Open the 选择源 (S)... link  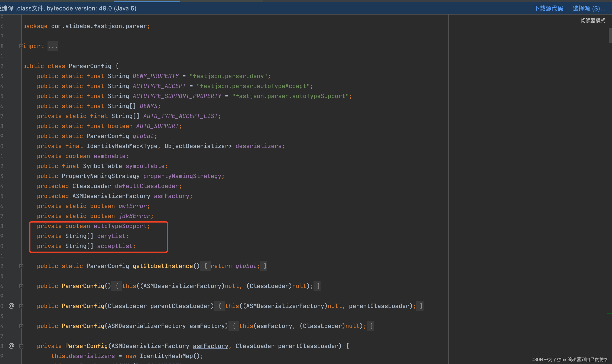click(589, 8)
